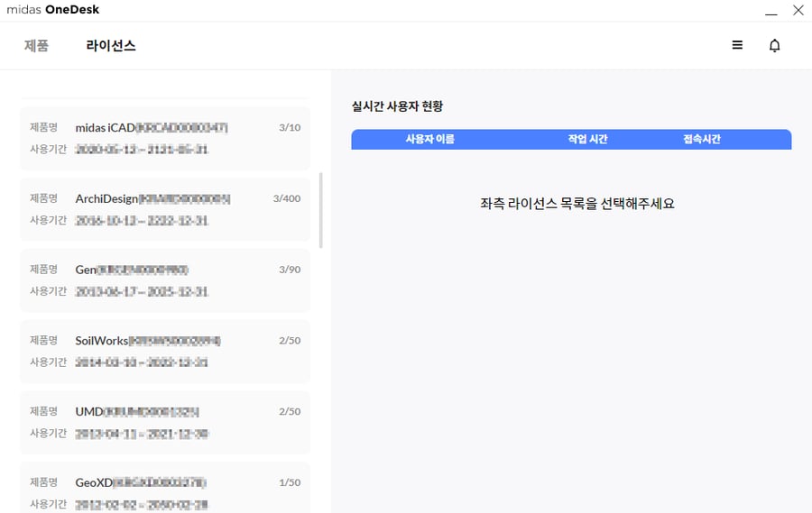The width and height of the screenshot is (812, 513).
Task: Select the 라이선스 tab
Action: [x=111, y=46]
